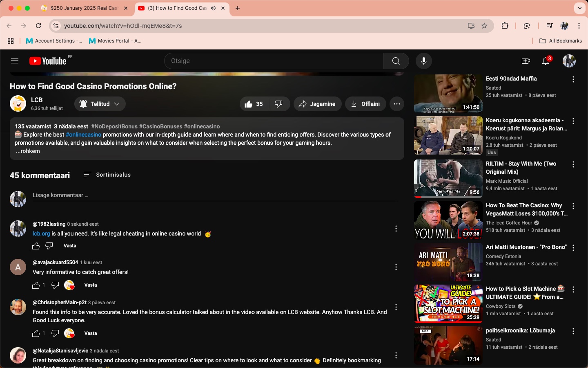Screen dimensions: 588x368
Task: Open Sortimisalus sort comments menu
Action: click(107, 175)
